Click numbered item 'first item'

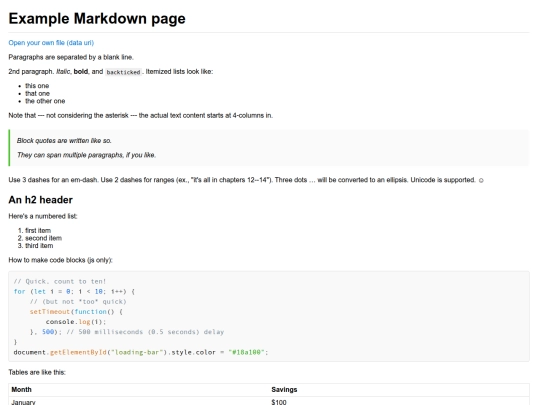coord(38,230)
